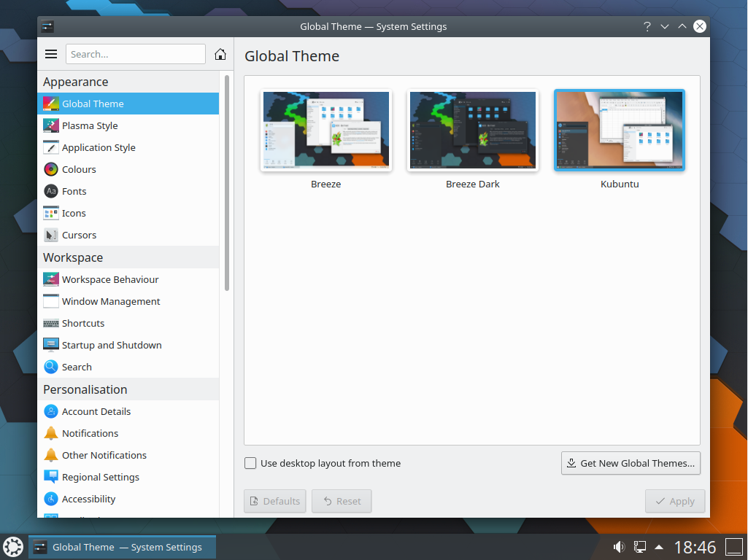Click the network tray icon
The image size is (748, 560).
tap(639, 547)
